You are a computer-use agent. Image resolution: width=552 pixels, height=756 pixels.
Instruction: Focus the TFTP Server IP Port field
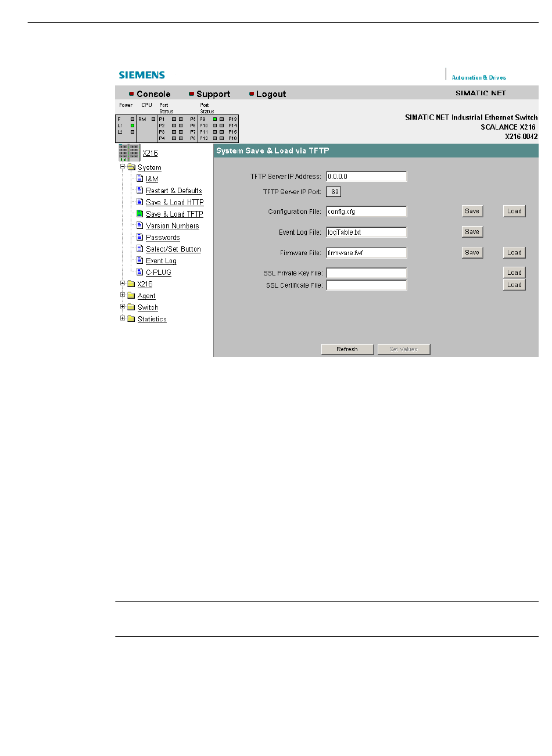tap(334, 192)
